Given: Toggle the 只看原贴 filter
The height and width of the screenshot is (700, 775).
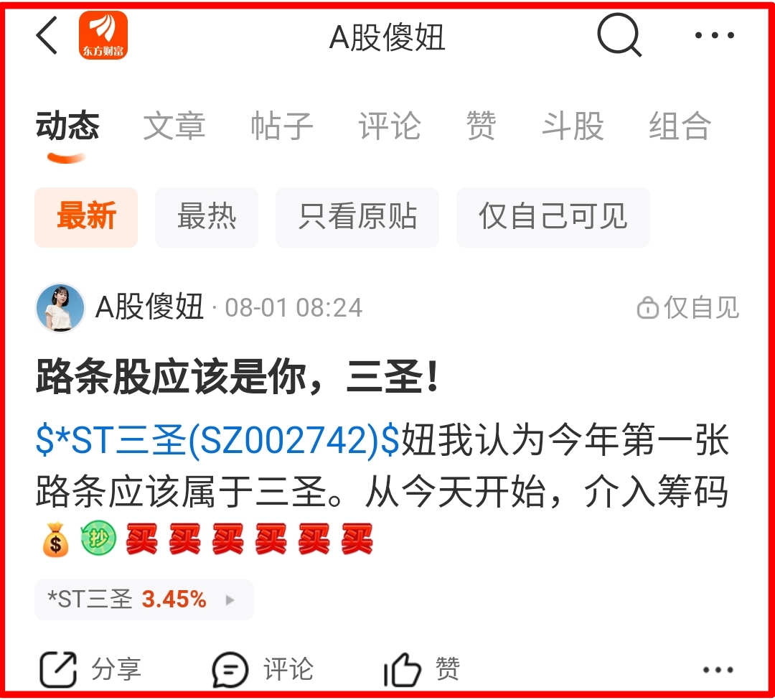Looking at the screenshot, I should tap(357, 217).
